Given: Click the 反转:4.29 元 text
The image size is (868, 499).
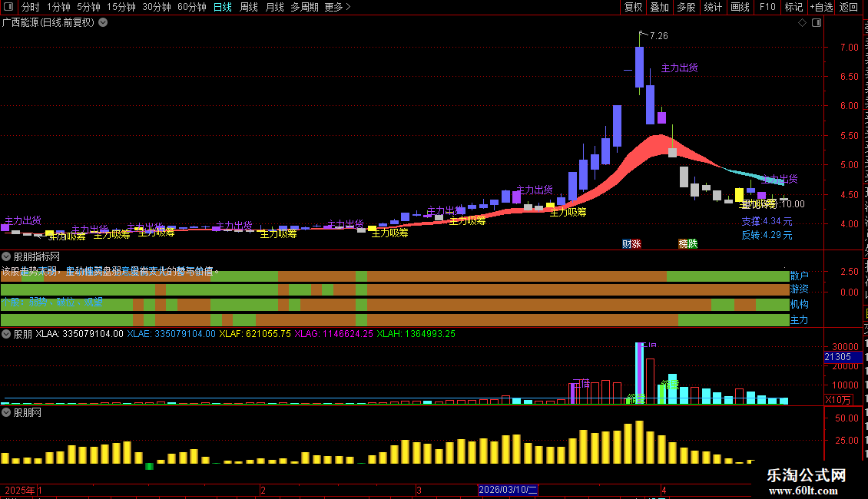Looking at the screenshot, I should click(767, 235).
